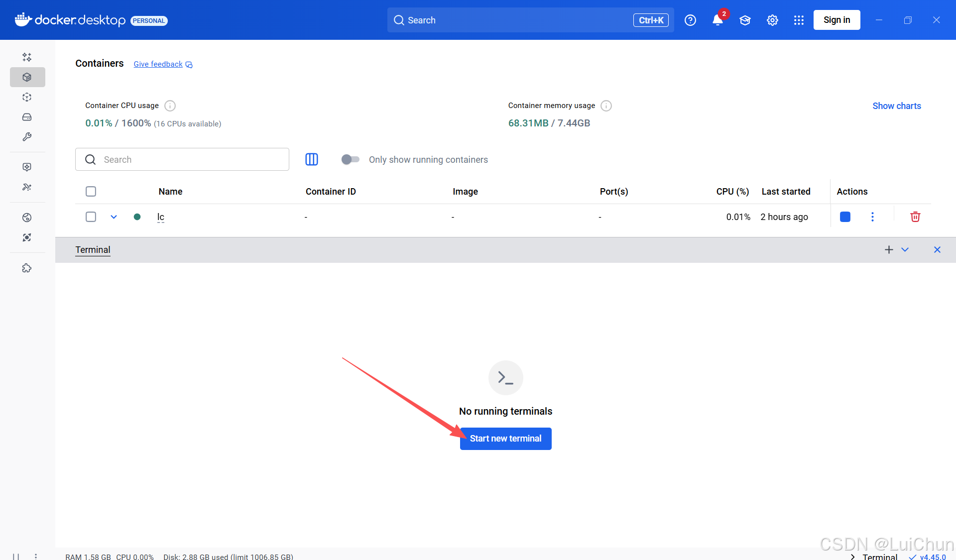Viewport: 956px width, 560px height.
Task: Open the Volumes sidebar icon
Action: (27, 117)
